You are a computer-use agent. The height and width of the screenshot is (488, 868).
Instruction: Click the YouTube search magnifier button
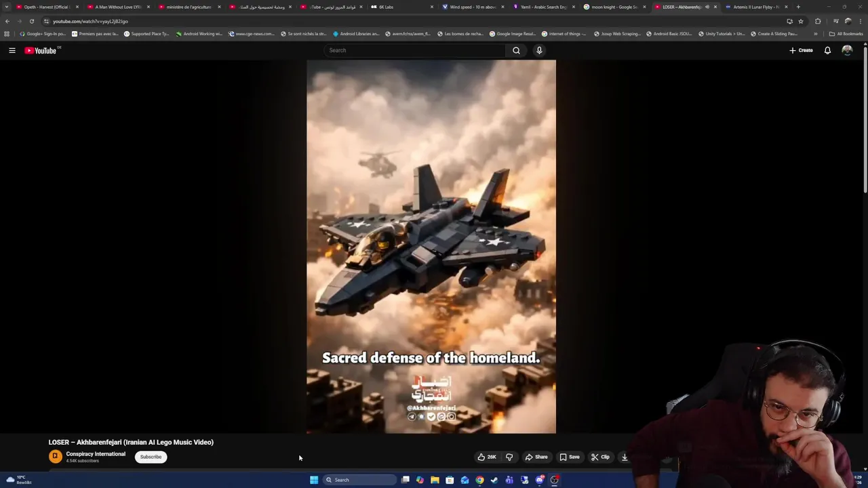point(516,50)
